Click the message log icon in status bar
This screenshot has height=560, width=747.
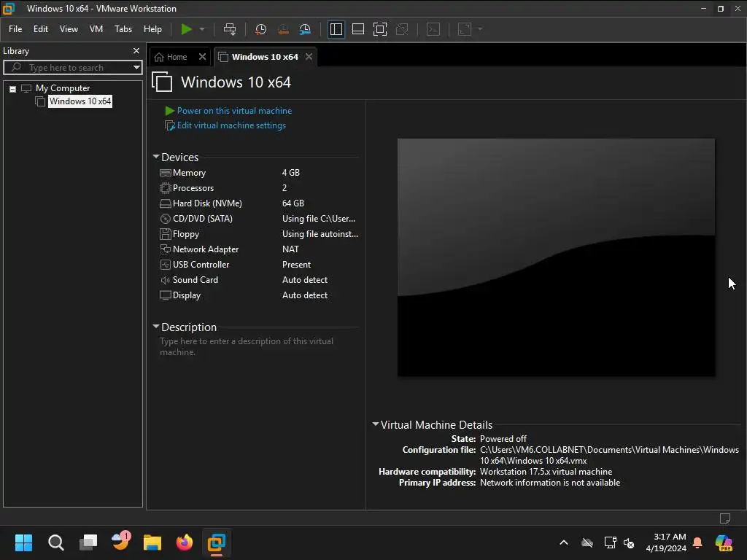724,518
